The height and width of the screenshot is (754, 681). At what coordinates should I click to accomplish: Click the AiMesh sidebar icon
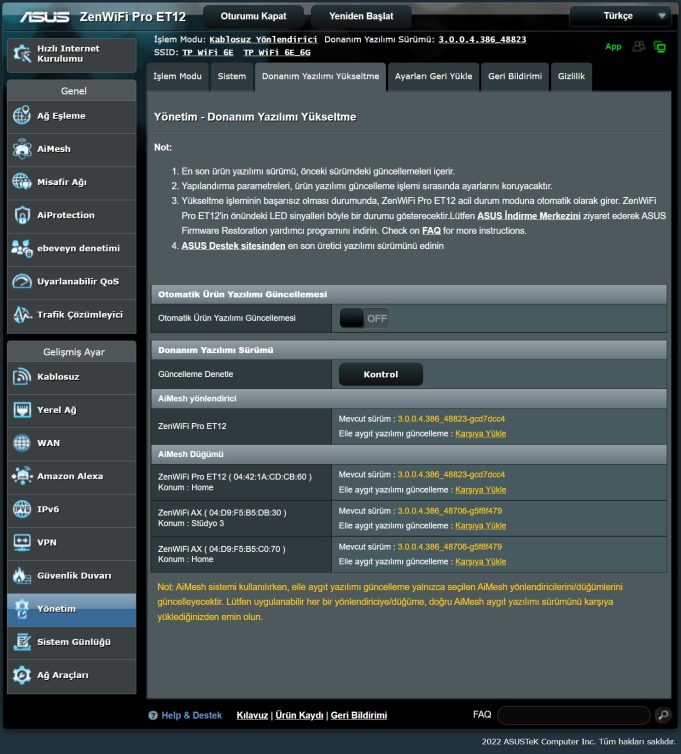(x=22, y=149)
